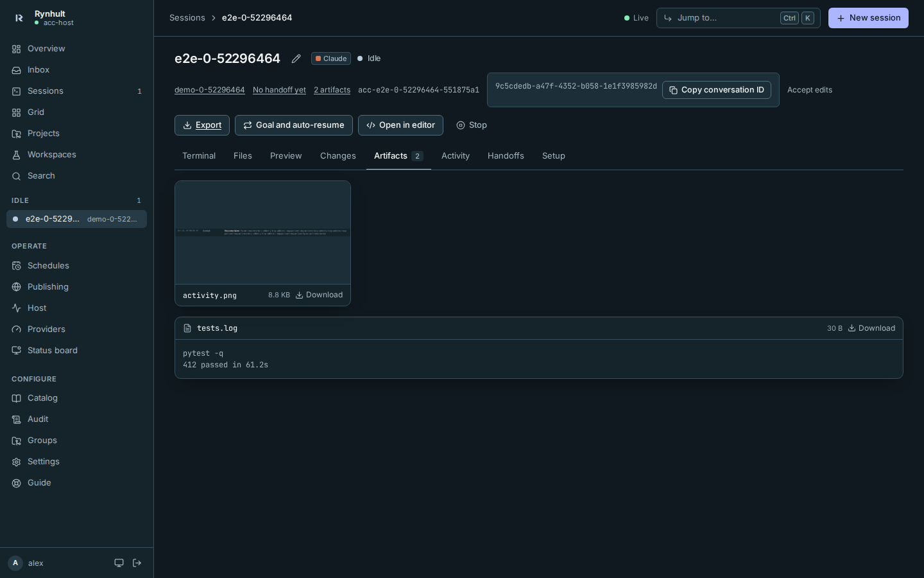Open the Audit page

tap(76, 419)
